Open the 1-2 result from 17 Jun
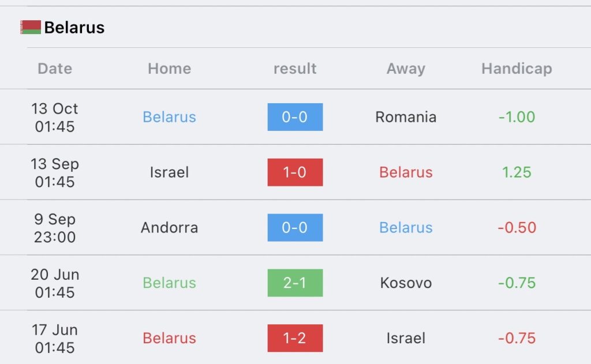591x364 pixels. [x=295, y=338]
